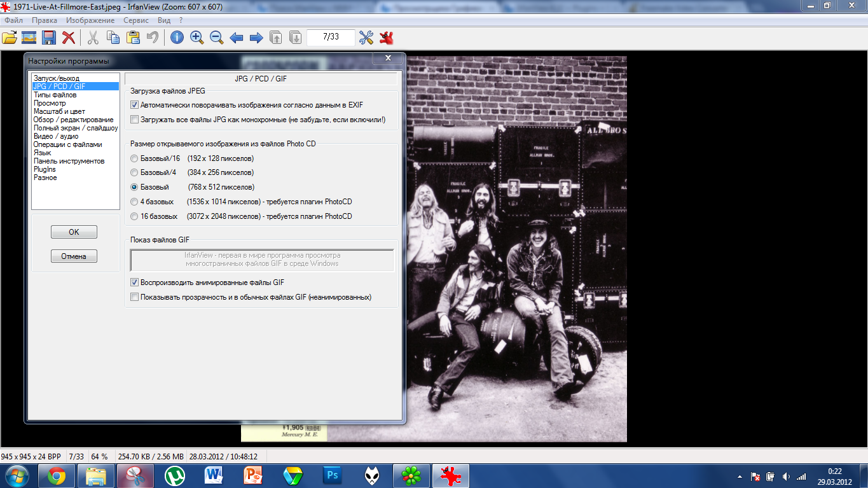
Task: Select the Базовый/16 (192 x 128) radio button
Action: click(134, 158)
